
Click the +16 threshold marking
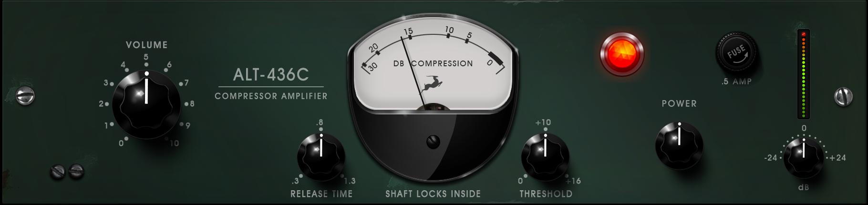pyautogui.click(x=573, y=181)
